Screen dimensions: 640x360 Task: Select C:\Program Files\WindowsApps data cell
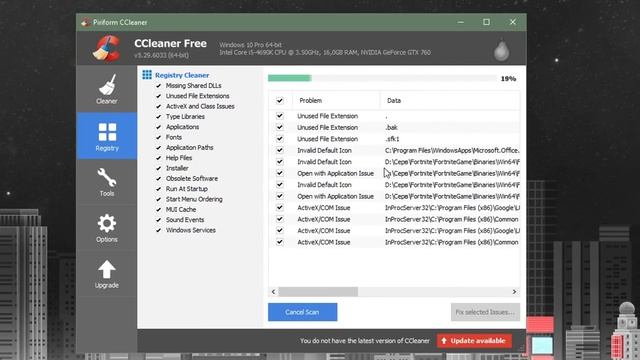tap(452, 150)
